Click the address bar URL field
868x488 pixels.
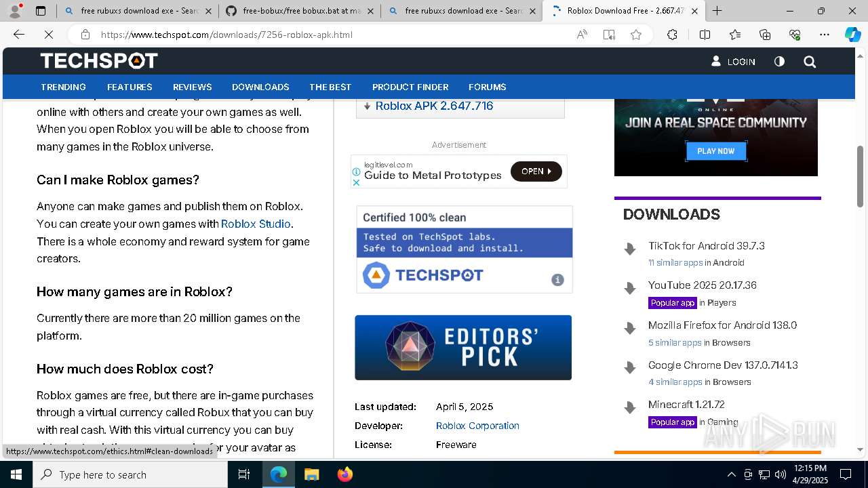point(332,35)
